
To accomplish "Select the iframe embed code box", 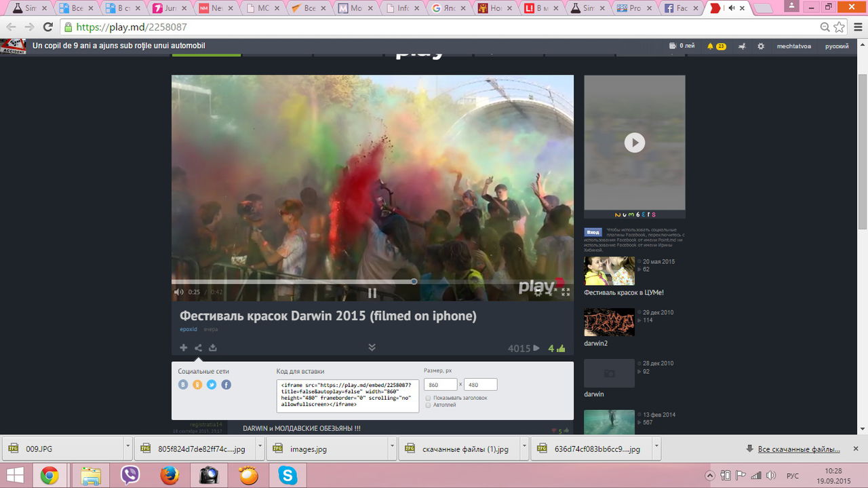I will click(348, 395).
